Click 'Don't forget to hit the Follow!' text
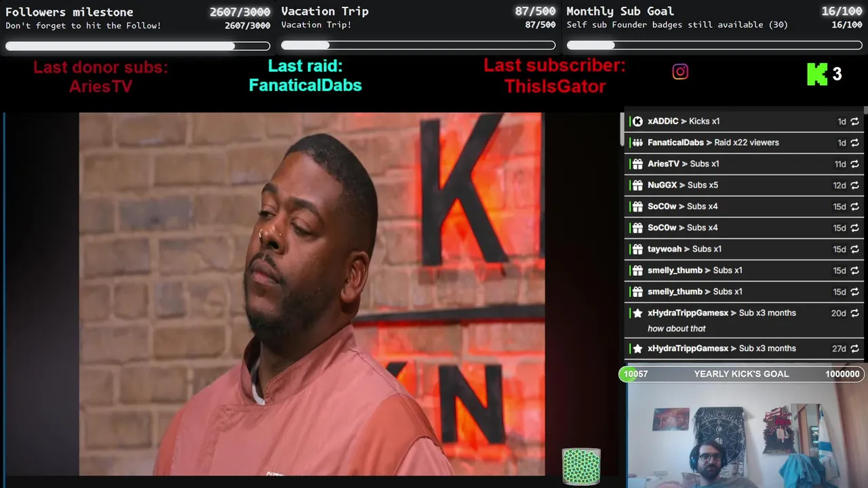 point(83,26)
